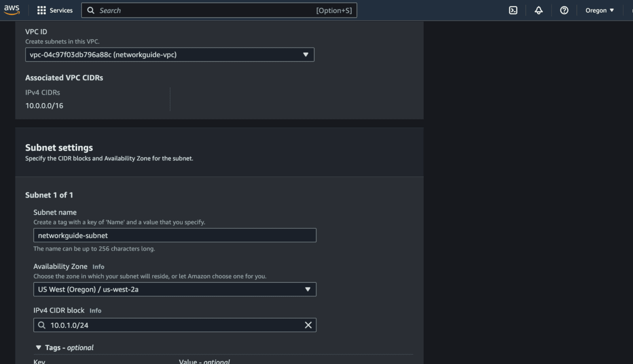Image resolution: width=633 pixels, height=364 pixels.
Task: Click the magnifier in IPv4 CIDR field
Action: point(42,325)
